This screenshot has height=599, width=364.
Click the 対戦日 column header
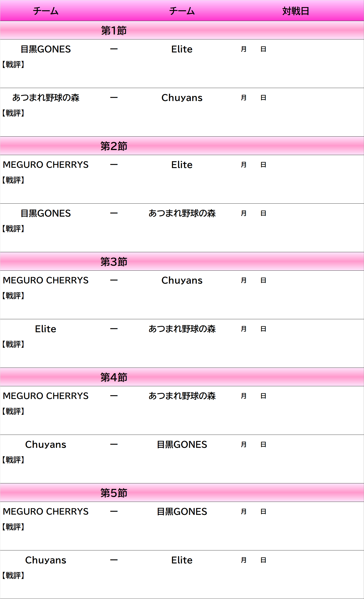[x=295, y=11]
